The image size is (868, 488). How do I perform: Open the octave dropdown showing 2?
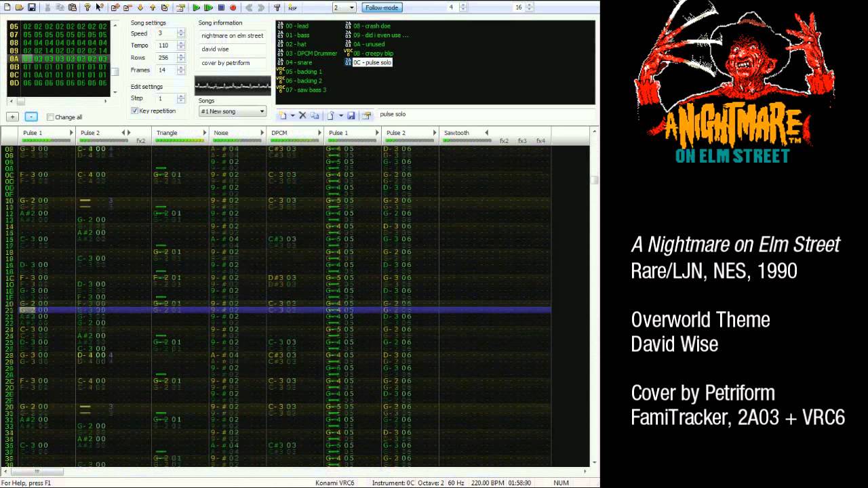click(x=344, y=7)
